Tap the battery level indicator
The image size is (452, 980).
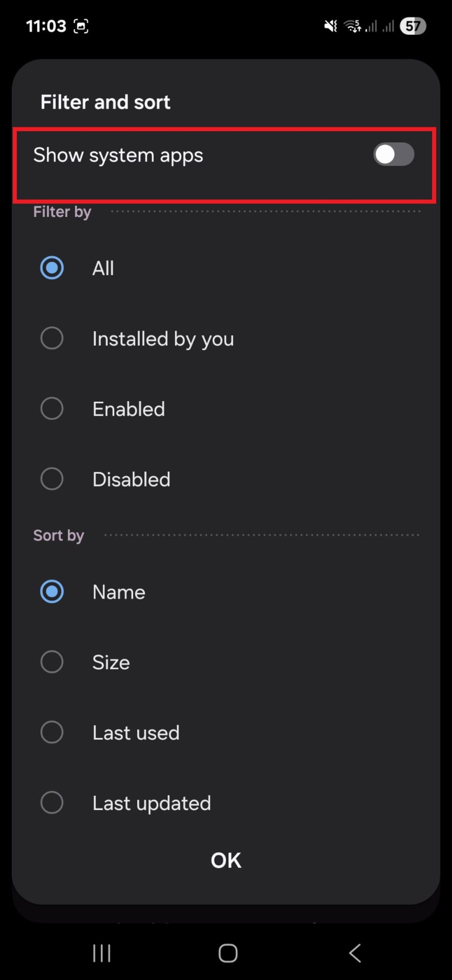tap(412, 26)
